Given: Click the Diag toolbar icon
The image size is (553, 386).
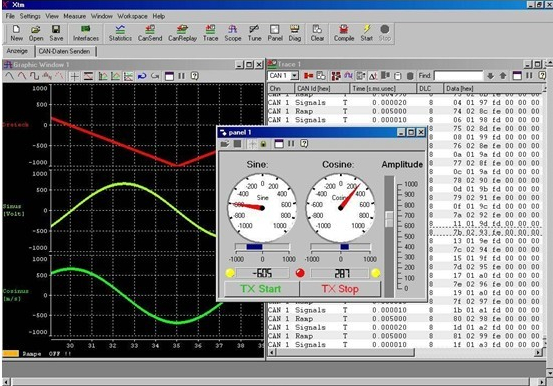Looking at the screenshot, I should (294, 33).
